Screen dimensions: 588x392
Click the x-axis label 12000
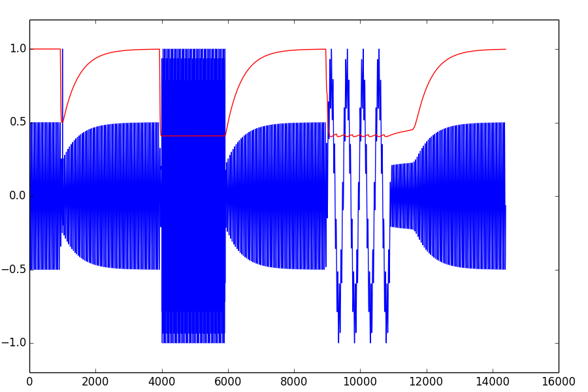click(x=427, y=382)
